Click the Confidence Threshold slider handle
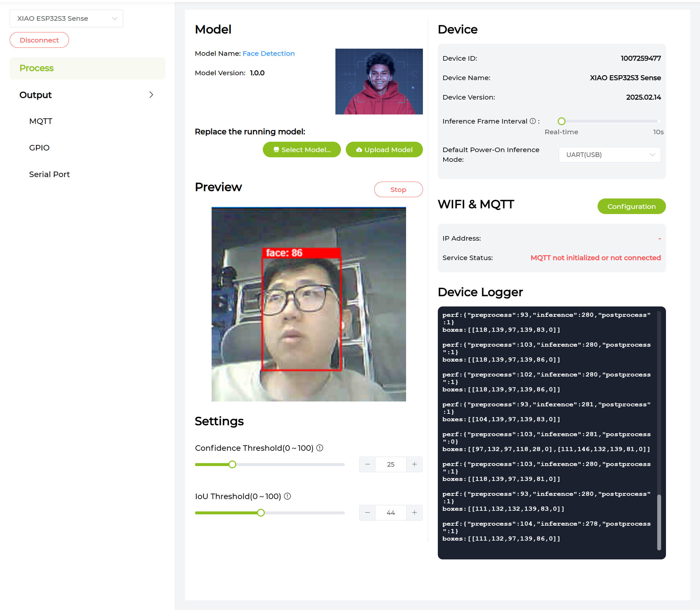Screen dimensions: 700x610 click(x=232, y=464)
